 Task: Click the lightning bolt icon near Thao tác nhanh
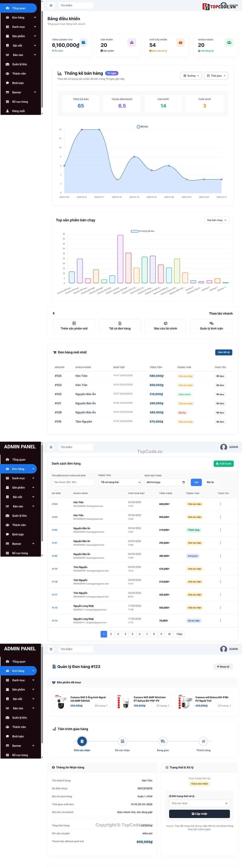coord(54,313)
